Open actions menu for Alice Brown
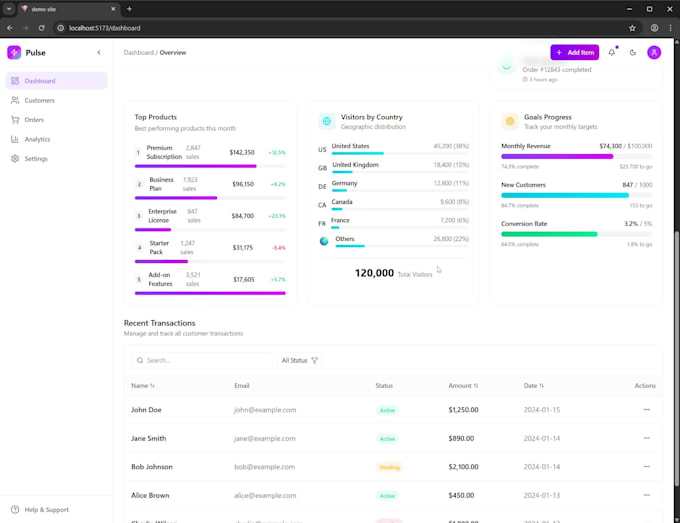Screen dimensions: 680x523 pyautogui.click(x=647, y=495)
